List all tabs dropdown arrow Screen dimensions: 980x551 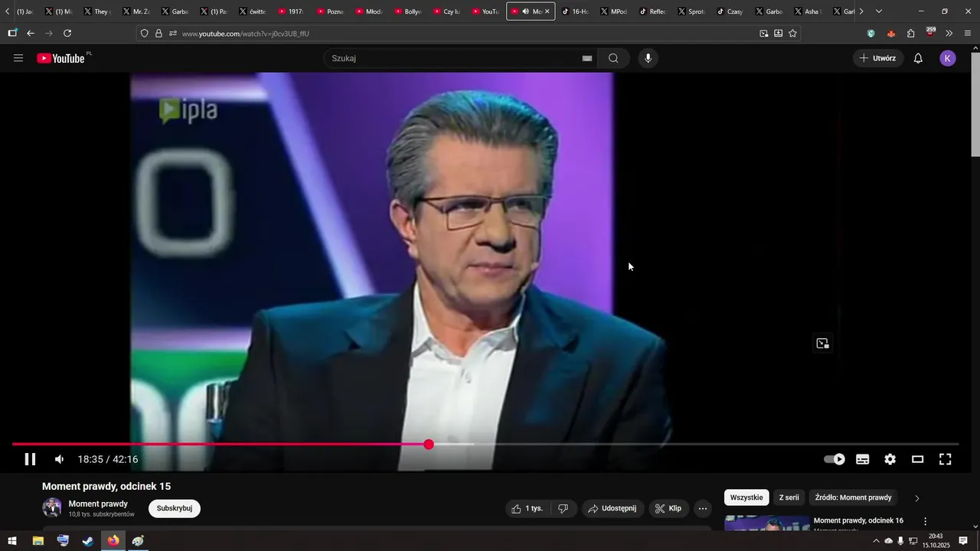click(x=878, y=11)
